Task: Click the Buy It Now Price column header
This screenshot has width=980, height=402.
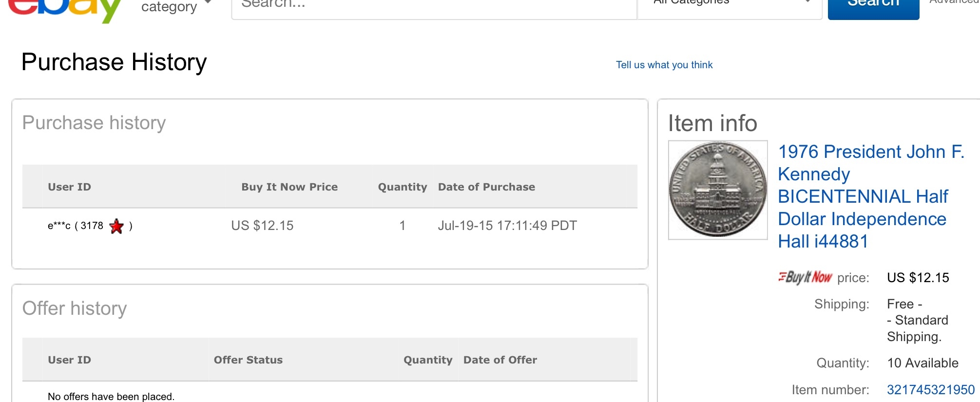Action: coord(289,187)
